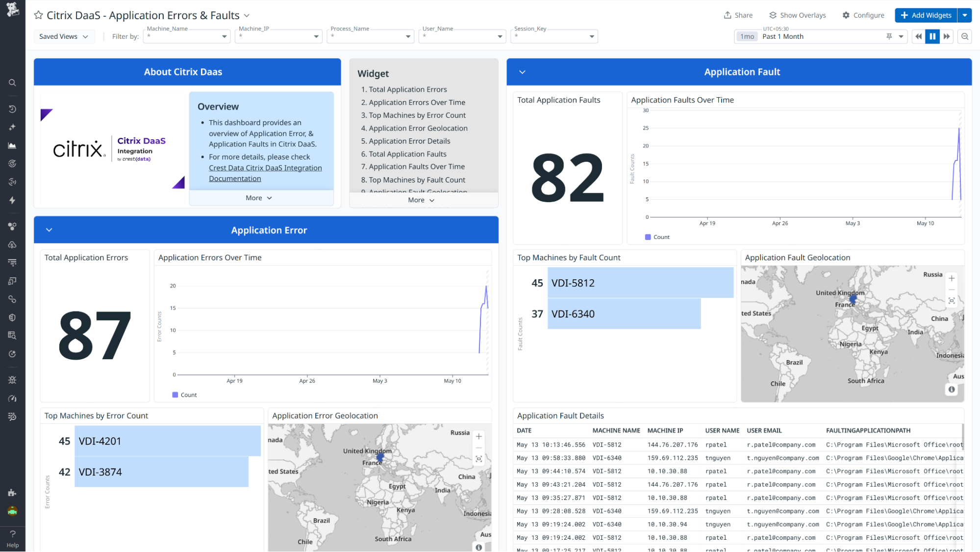Click Count legend swatch in Faults chart
980x552 pixels.
pyautogui.click(x=648, y=237)
